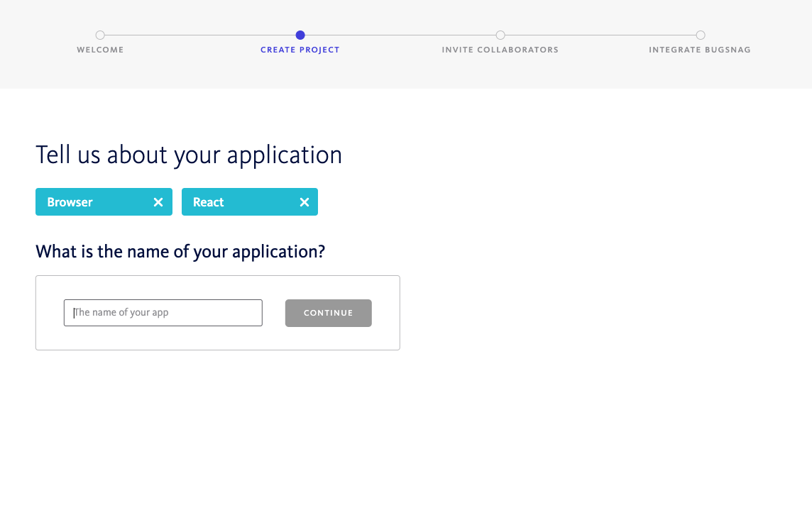812x510 pixels.
Task: Go to the Welcome step circle
Action: click(101, 35)
